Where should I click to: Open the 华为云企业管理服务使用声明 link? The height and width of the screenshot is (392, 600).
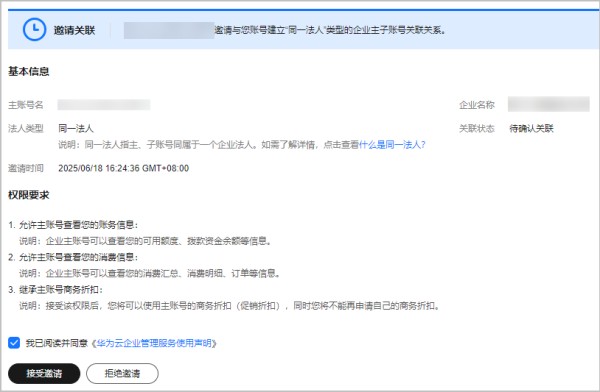[154, 343]
